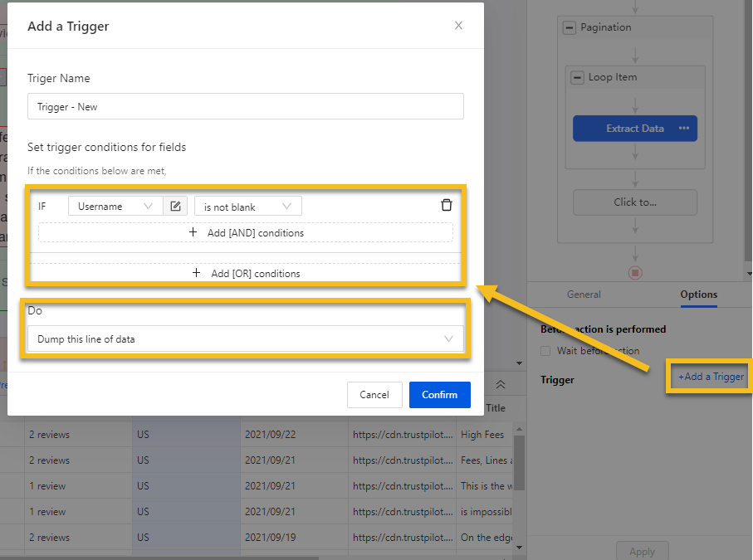Viewport: 753px width, 560px height.
Task: Open the Extract Data three-dot menu
Action: coord(684,129)
